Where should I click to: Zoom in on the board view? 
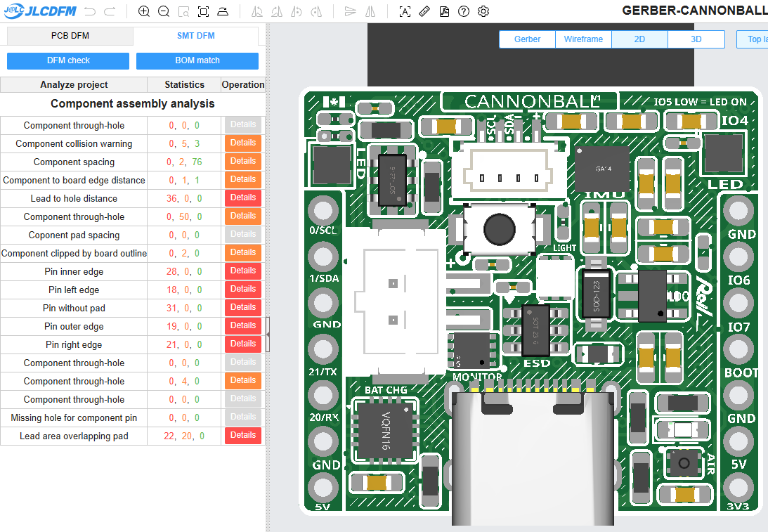(x=143, y=11)
